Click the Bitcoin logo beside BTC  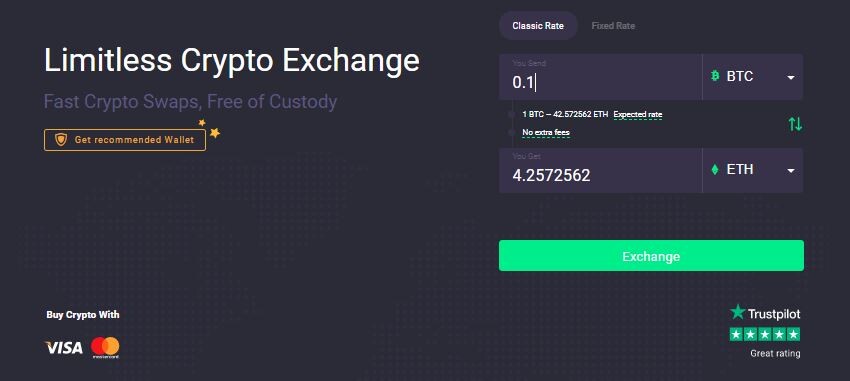click(x=715, y=76)
